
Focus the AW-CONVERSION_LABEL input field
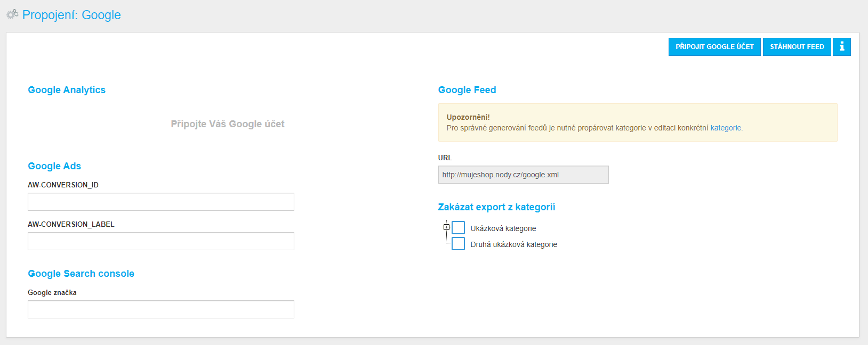tap(161, 241)
